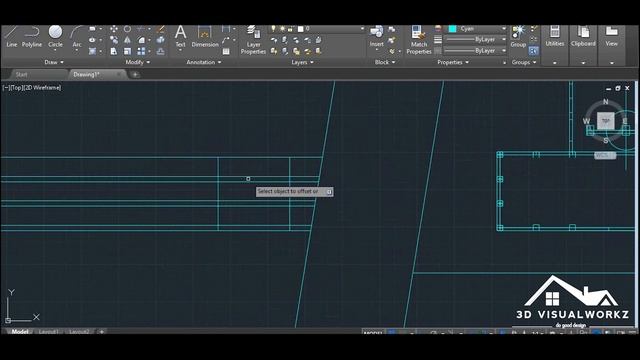Select the Circle tool
This screenshot has height=360, width=640.
pos(55,36)
